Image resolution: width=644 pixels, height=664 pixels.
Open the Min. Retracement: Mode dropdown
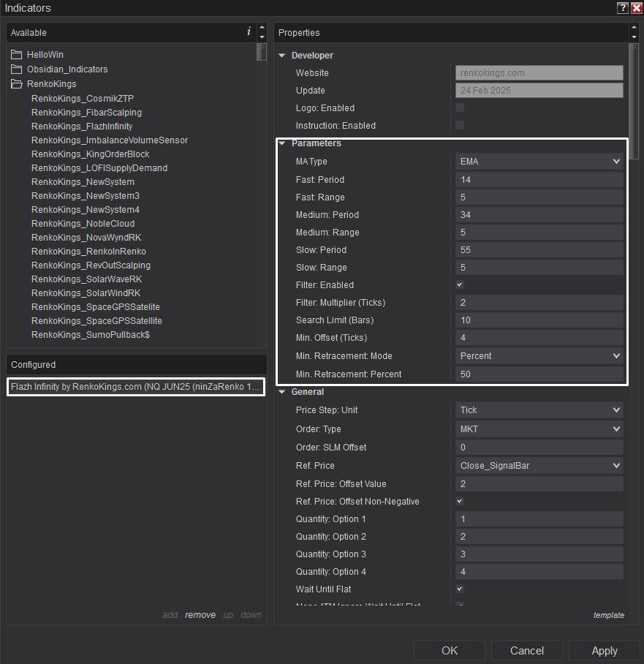pyautogui.click(x=539, y=356)
